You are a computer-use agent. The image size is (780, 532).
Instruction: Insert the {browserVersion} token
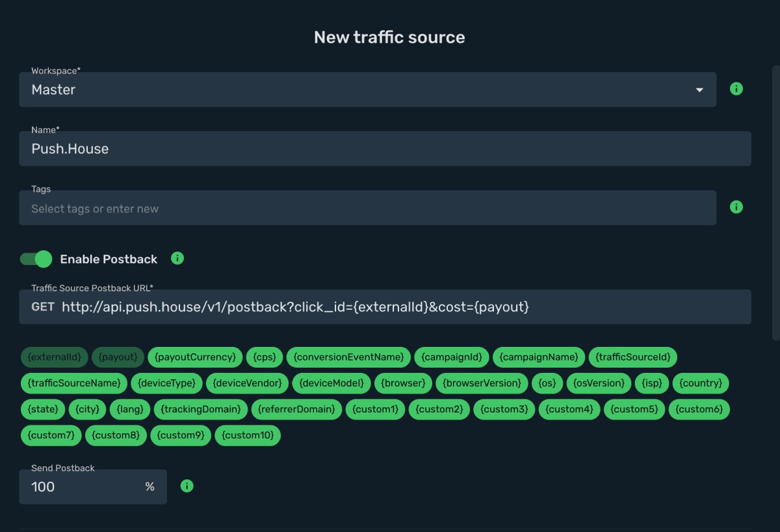point(482,383)
